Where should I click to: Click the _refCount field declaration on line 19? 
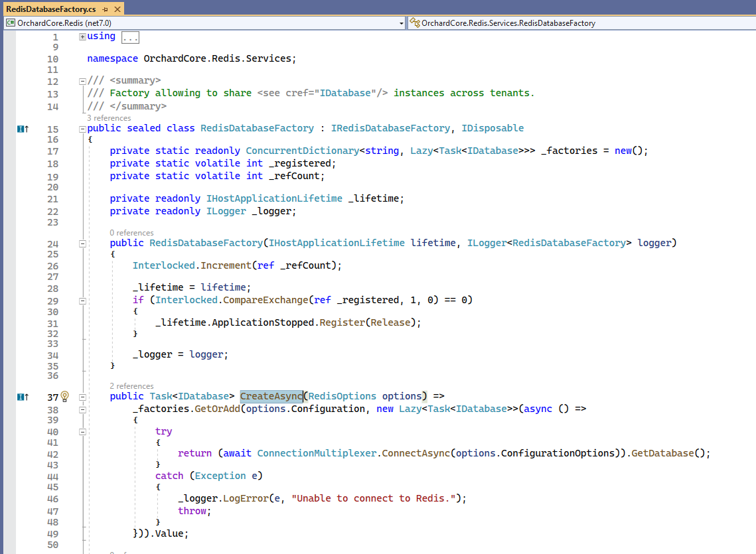point(293,176)
